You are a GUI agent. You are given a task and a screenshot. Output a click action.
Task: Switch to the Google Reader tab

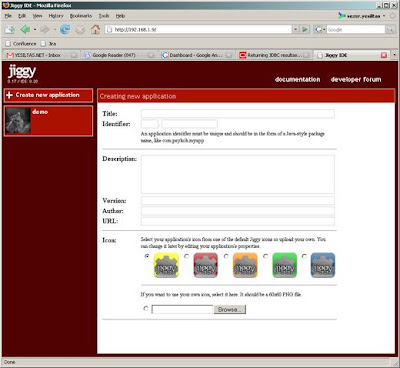(119, 55)
